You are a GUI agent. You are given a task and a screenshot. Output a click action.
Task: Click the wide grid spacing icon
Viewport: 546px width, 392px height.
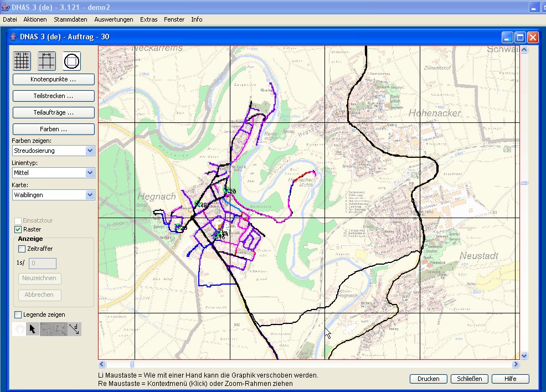pyautogui.click(x=47, y=60)
